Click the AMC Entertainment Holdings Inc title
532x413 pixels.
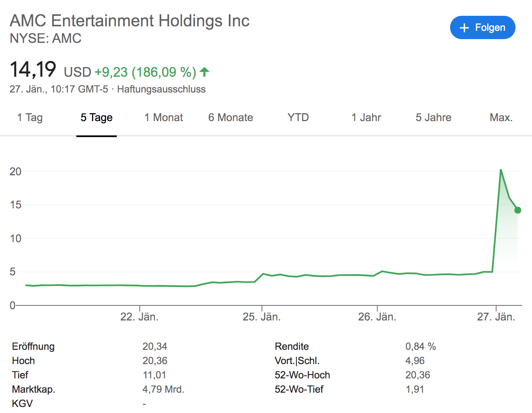(x=130, y=21)
